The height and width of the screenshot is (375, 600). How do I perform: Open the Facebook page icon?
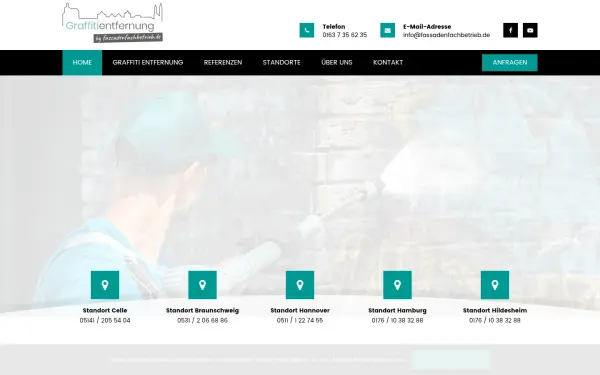pyautogui.click(x=510, y=30)
